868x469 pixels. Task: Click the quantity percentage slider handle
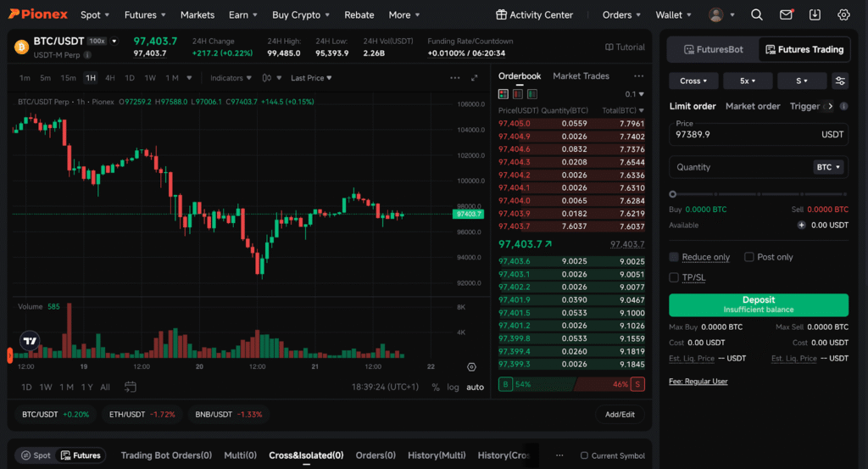672,194
